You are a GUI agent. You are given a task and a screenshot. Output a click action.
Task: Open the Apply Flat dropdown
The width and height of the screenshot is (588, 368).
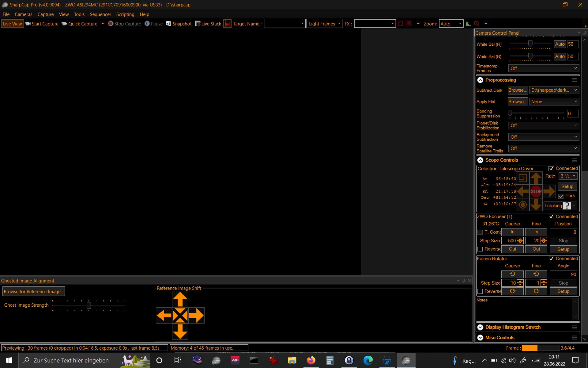(554, 102)
